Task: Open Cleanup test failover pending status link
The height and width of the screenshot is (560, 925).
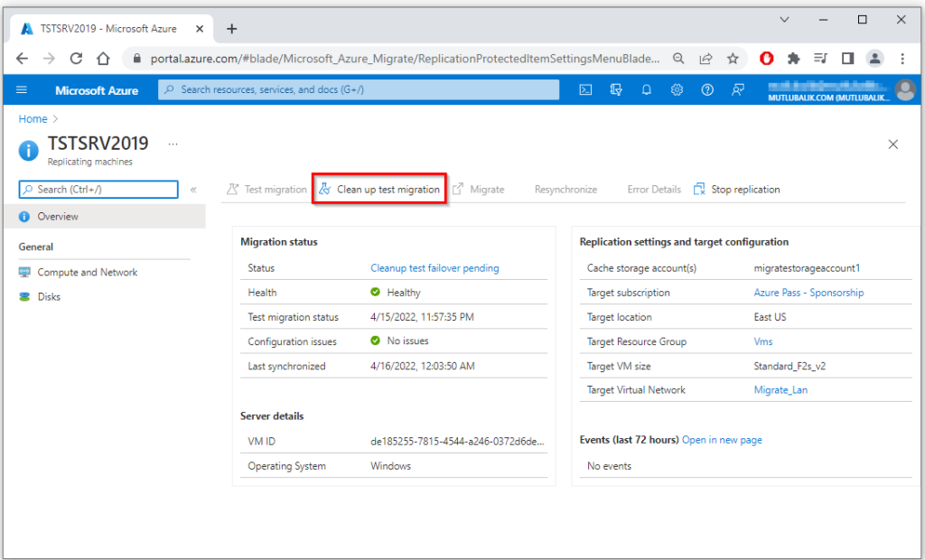Action: (x=434, y=268)
